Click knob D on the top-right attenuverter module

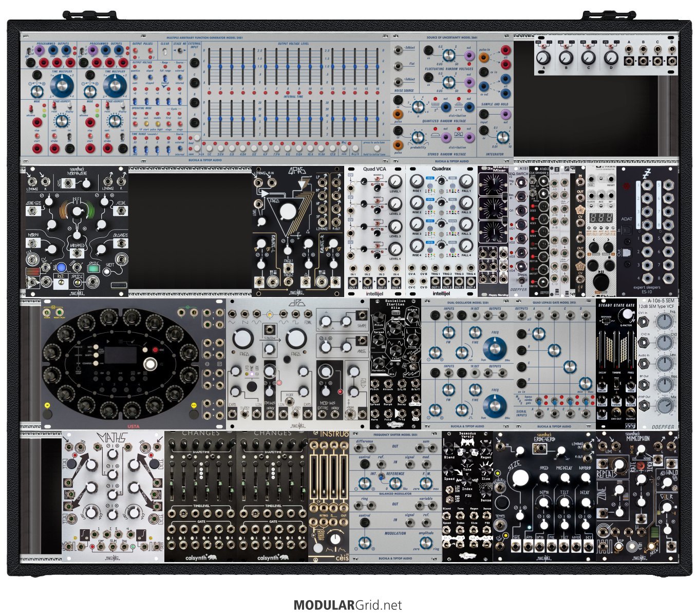click(610, 58)
